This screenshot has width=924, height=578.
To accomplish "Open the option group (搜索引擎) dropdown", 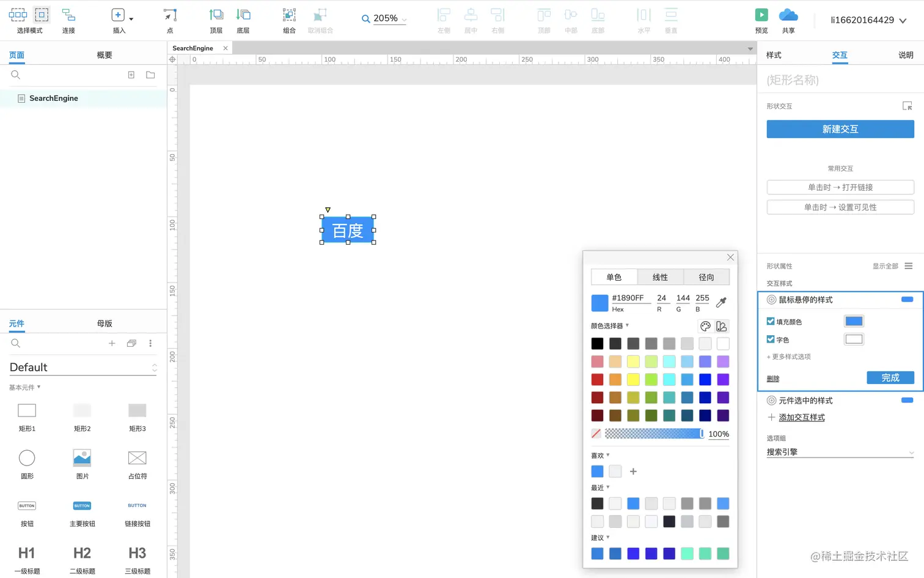I will click(840, 452).
